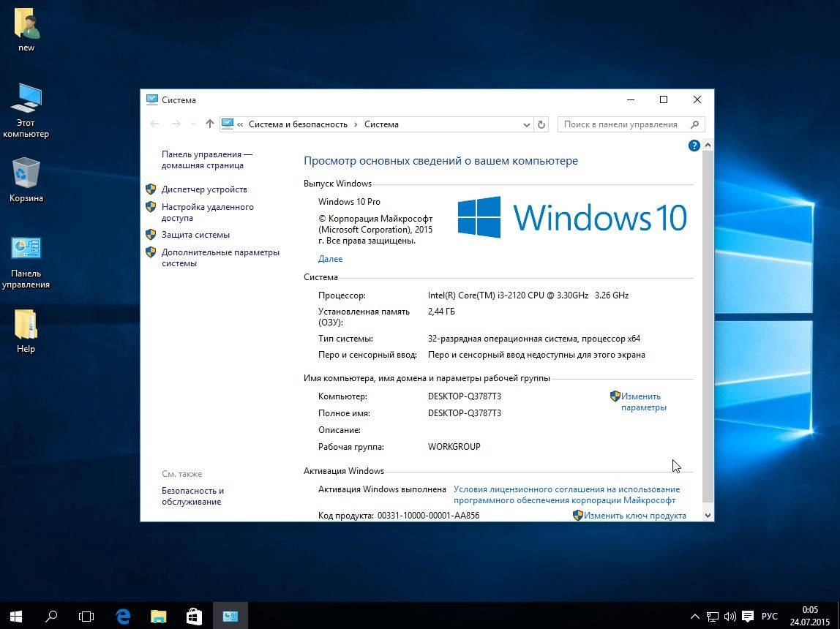Open 'Дополнительные параметры системы' link
The height and width of the screenshot is (629, 840).
click(220, 257)
